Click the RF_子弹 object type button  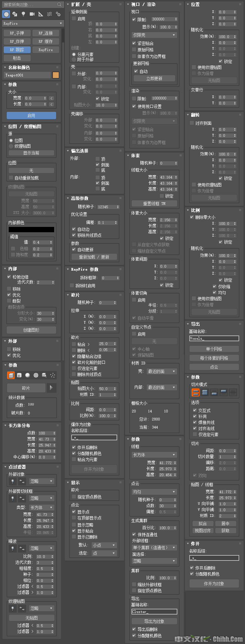(x=17, y=33)
